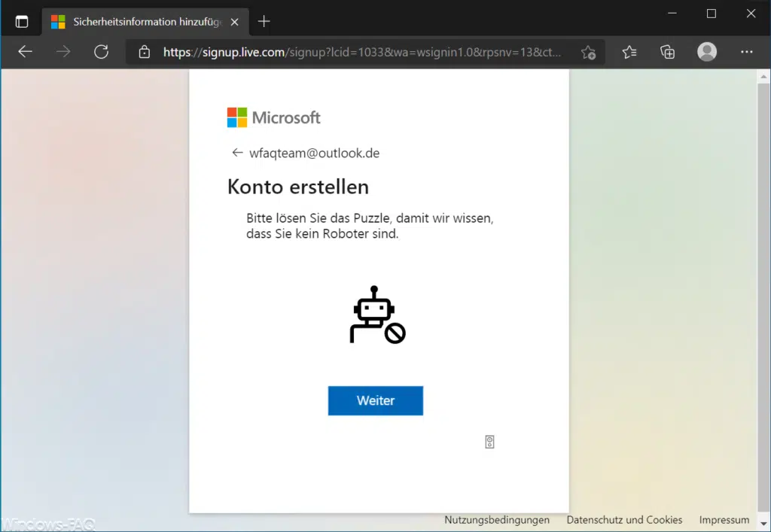Open the browser settings ellipsis menu
This screenshot has width=771, height=532.
[747, 52]
